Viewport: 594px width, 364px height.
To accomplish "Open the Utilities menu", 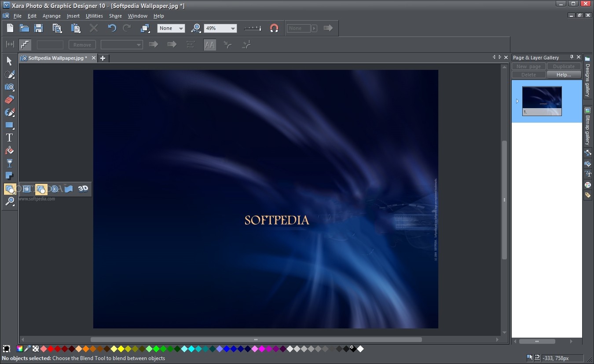I will [x=94, y=16].
